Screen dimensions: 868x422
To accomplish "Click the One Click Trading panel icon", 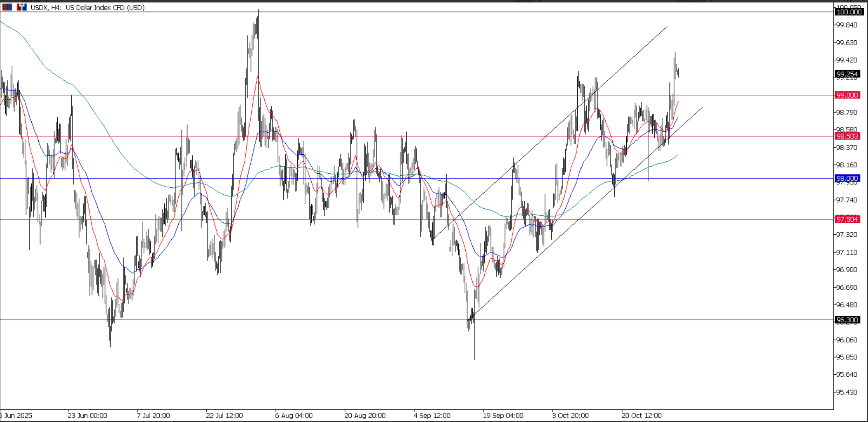I will (x=7, y=7).
